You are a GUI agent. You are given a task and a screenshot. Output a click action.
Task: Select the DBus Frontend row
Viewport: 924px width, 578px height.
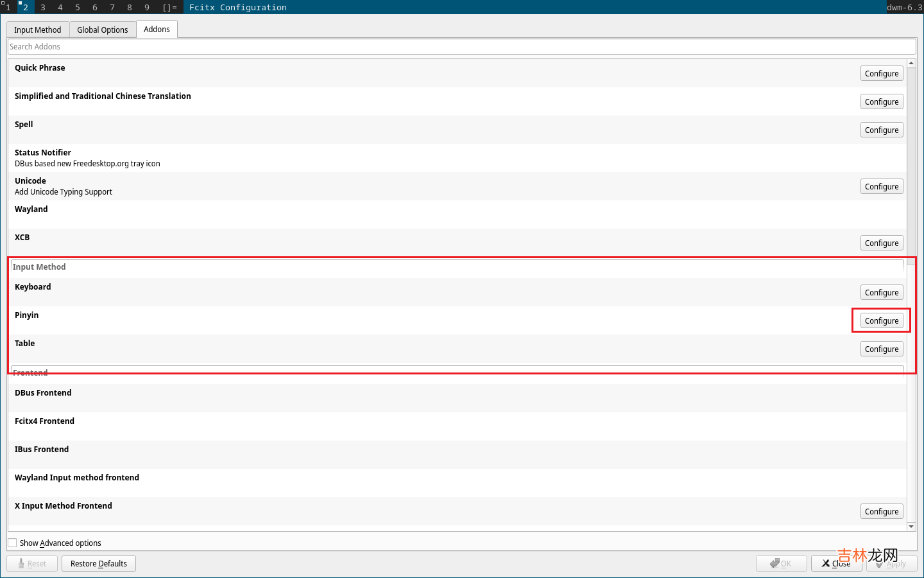click(457, 398)
